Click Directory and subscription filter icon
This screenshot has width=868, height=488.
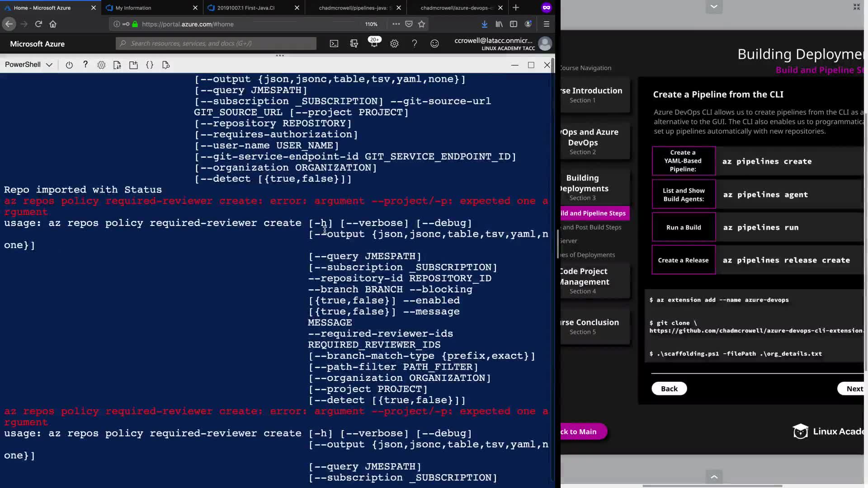pyautogui.click(x=354, y=43)
